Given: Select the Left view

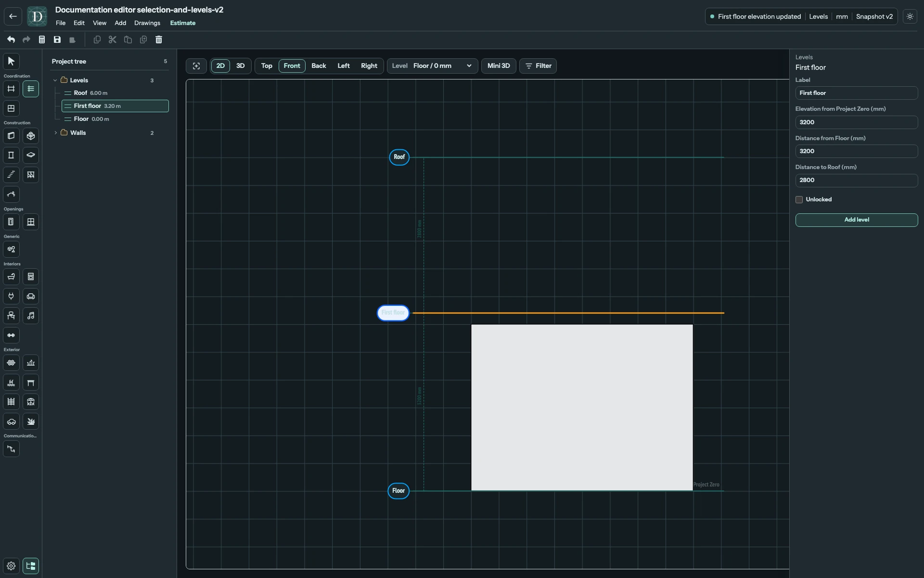Looking at the screenshot, I should [344, 66].
